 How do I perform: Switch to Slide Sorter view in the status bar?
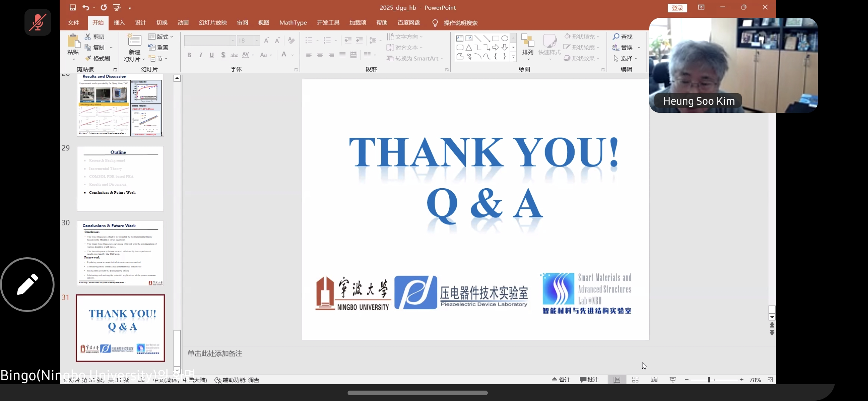point(635,380)
